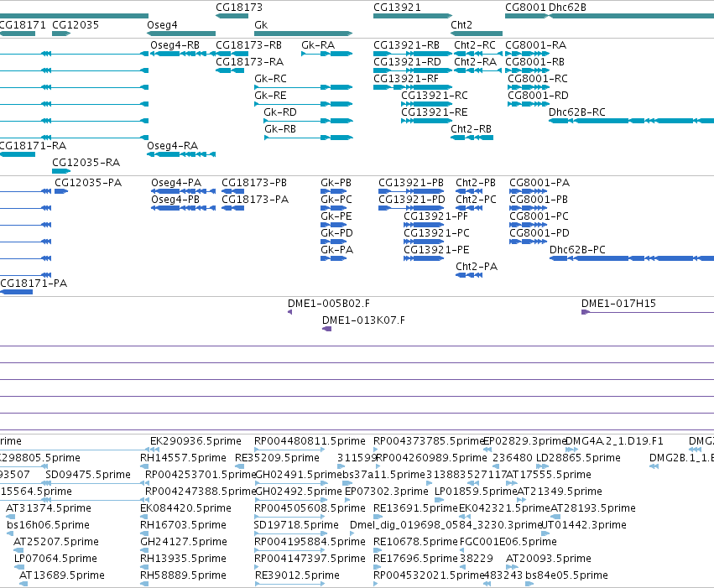This screenshot has height=588, width=714.
Task: Select EST EK290936.5prime
Action: click(x=195, y=441)
